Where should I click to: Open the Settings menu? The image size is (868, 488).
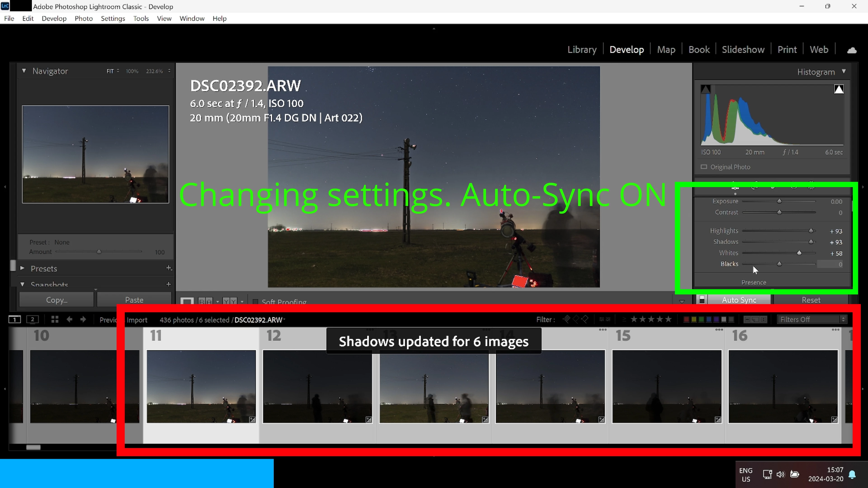[113, 19]
